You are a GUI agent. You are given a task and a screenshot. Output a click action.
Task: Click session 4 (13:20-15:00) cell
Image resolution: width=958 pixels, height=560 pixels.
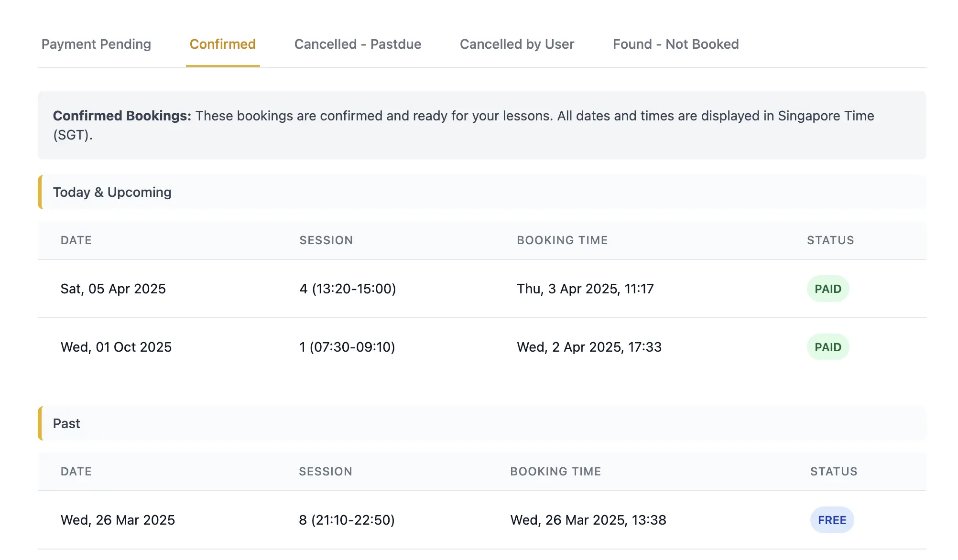pos(348,289)
